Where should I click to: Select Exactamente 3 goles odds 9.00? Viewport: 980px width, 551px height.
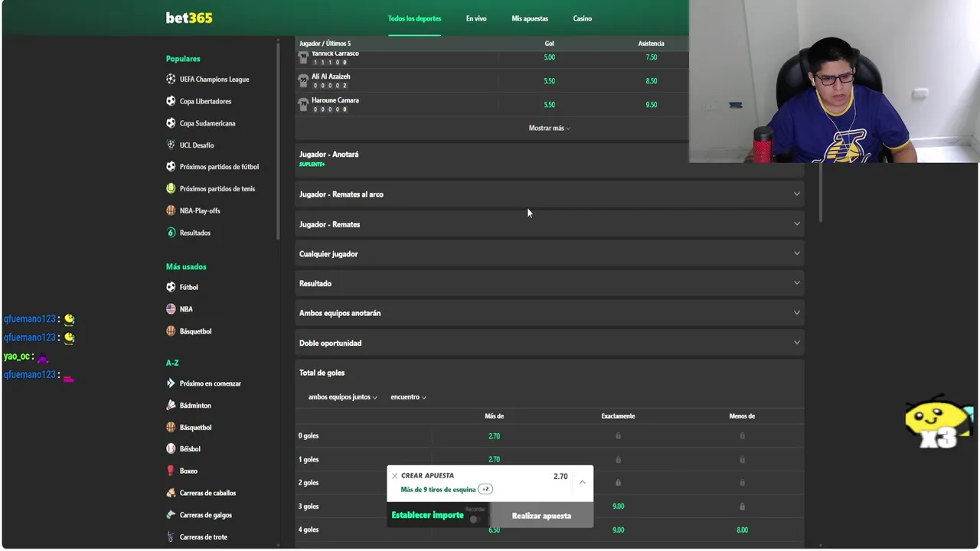point(618,507)
